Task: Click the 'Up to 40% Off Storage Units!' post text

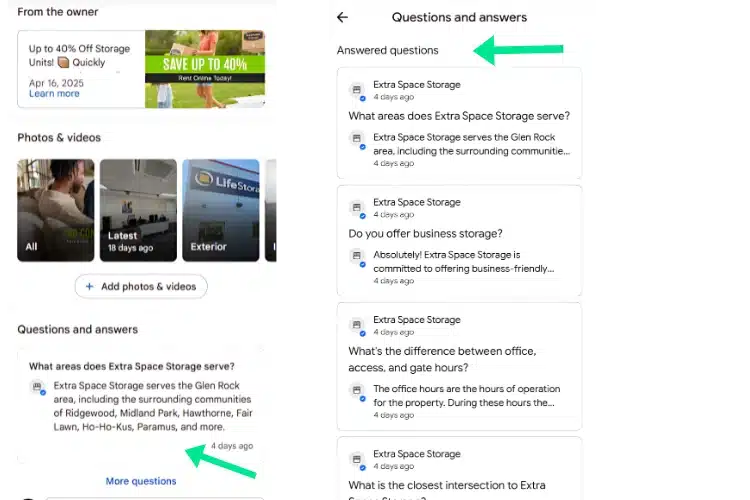Action: click(79, 56)
